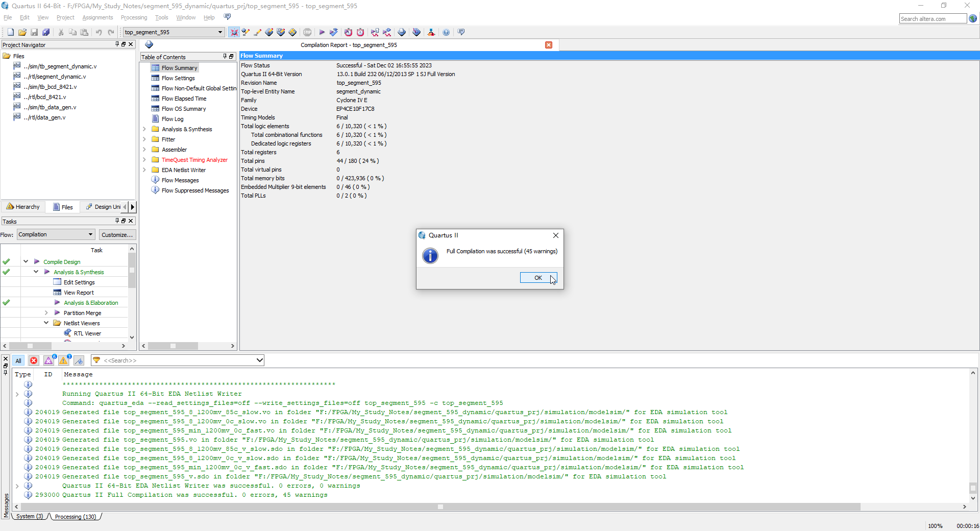Toggle the Warning messages filter

[64, 360]
